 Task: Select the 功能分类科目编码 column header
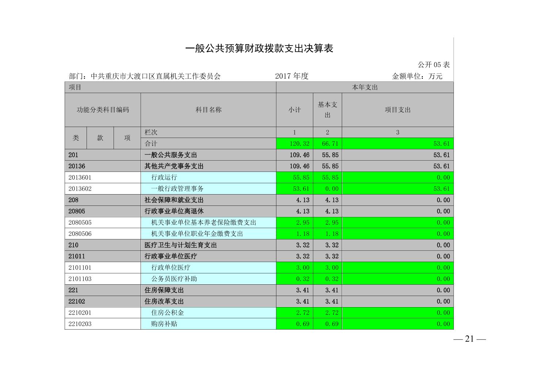click(103, 110)
